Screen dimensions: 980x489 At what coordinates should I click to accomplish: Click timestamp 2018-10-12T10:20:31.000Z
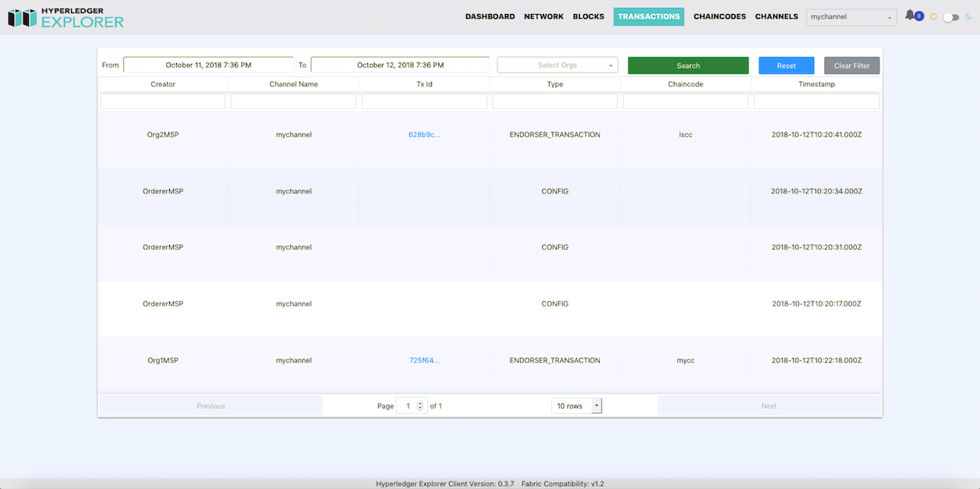click(x=816, y=247)
